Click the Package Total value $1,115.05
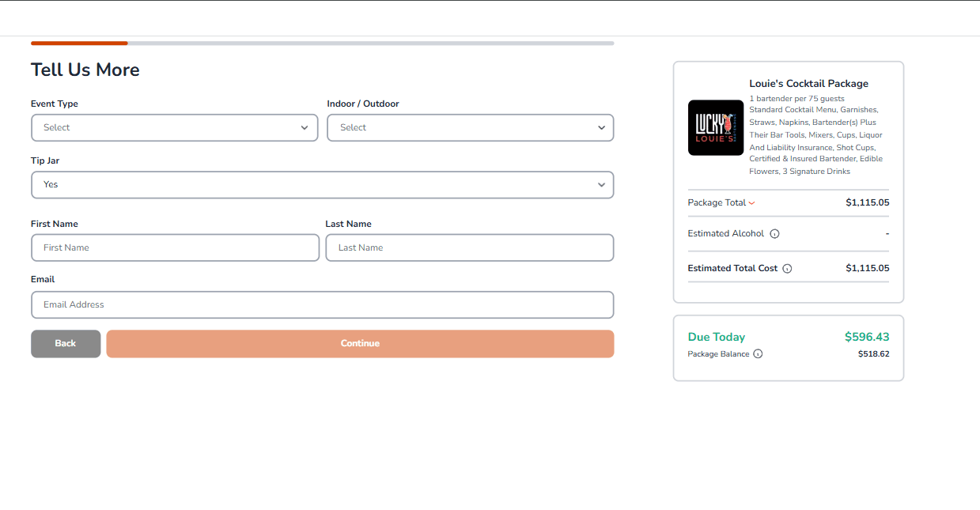This screenshot has height=510, width=980. click(x=868, y=202)
